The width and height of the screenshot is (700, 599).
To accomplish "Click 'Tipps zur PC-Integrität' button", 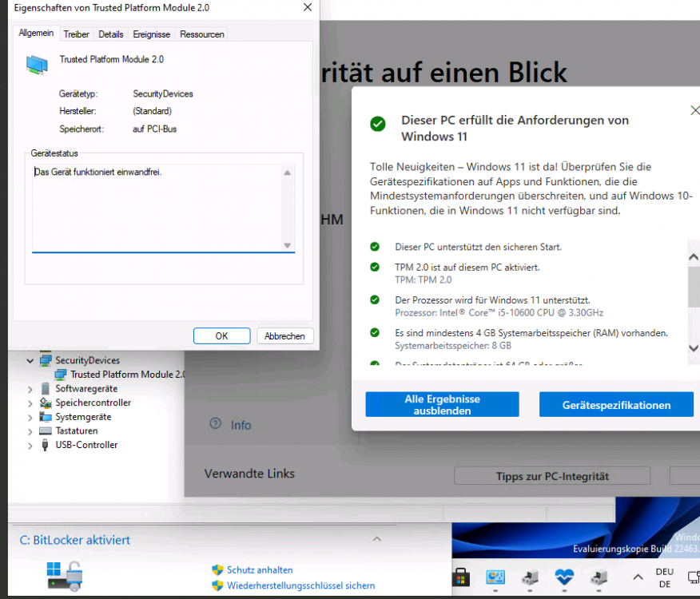I will (x=552, y=476).
